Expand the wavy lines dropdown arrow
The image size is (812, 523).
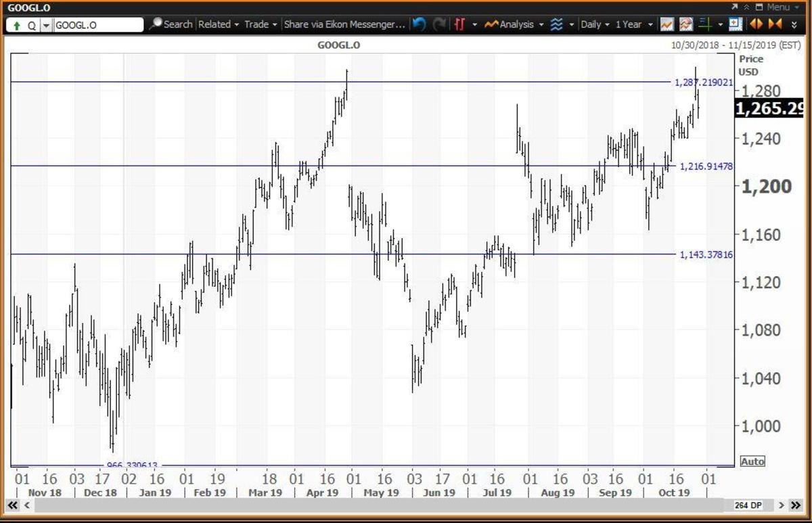572,24
